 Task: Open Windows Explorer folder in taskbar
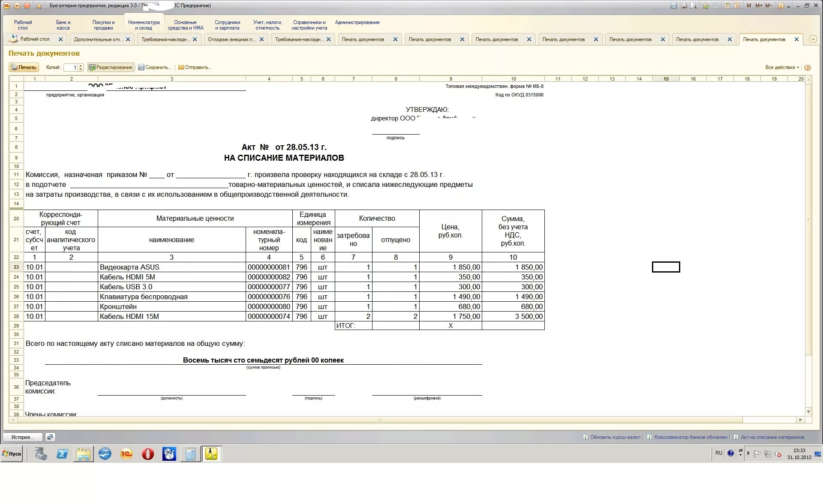point(84,454)
